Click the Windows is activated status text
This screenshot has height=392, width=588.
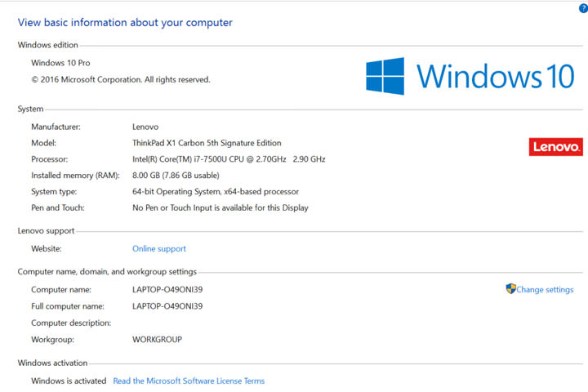pyautogui.click(x=69, y=381)
